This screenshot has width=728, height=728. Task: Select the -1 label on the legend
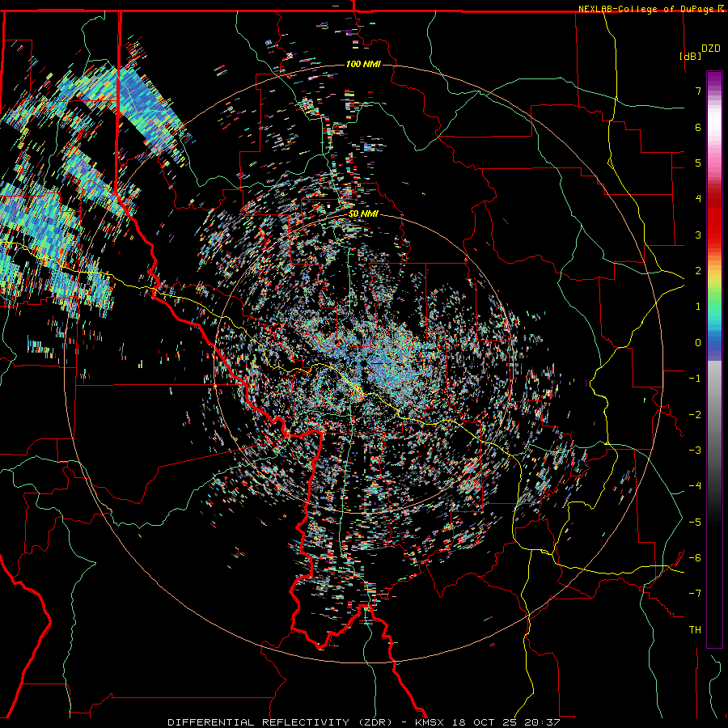tap(695, 379)
